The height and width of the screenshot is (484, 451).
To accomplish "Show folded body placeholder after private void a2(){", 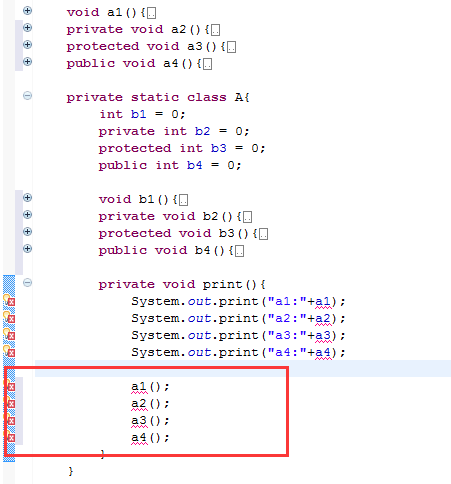I will coord(216,30).
